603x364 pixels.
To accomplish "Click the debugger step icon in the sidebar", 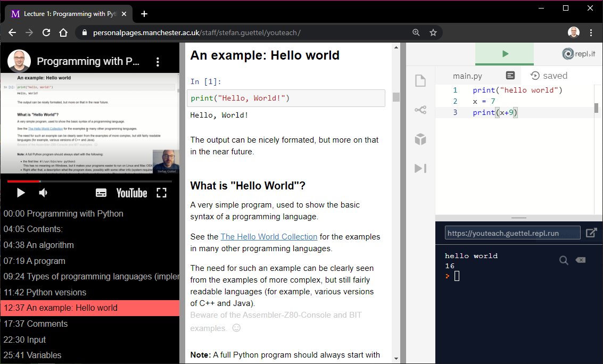I will [420, 169].
